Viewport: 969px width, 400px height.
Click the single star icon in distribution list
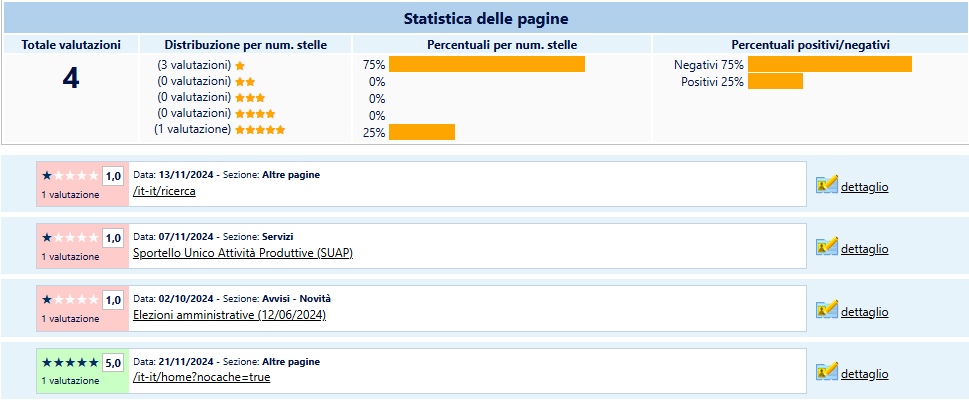pos(240,65)
